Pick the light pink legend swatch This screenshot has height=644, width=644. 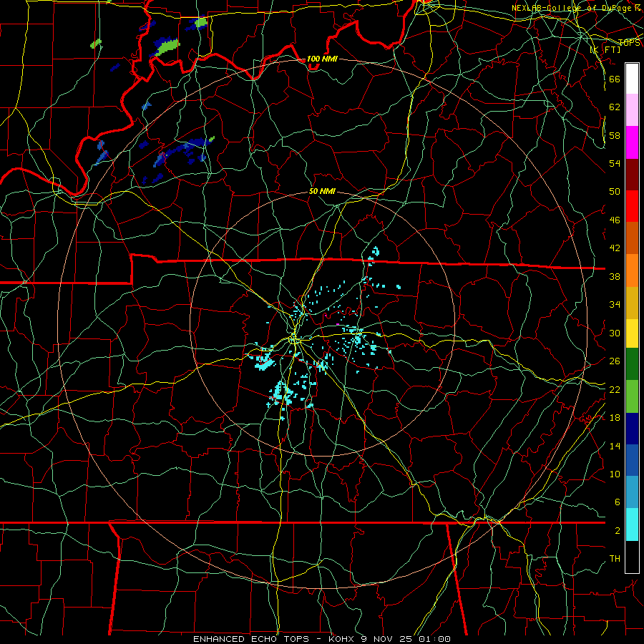632,110
